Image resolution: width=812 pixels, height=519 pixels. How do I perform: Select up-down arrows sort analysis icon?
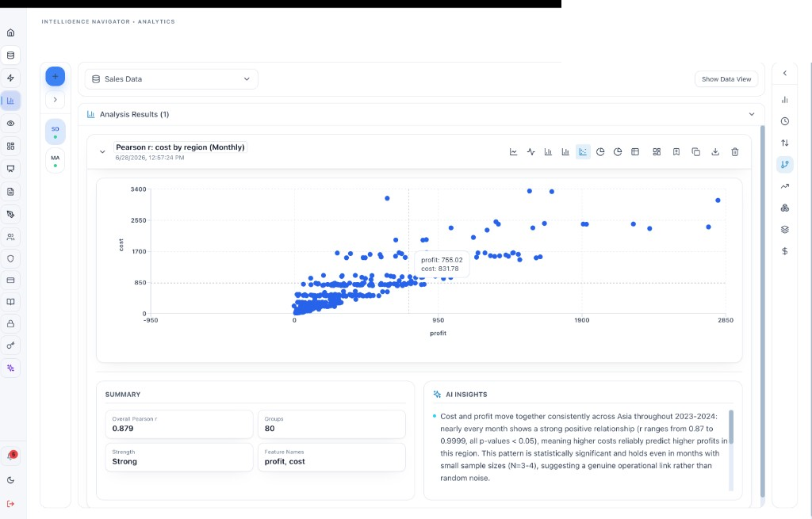tap(784, 143)
